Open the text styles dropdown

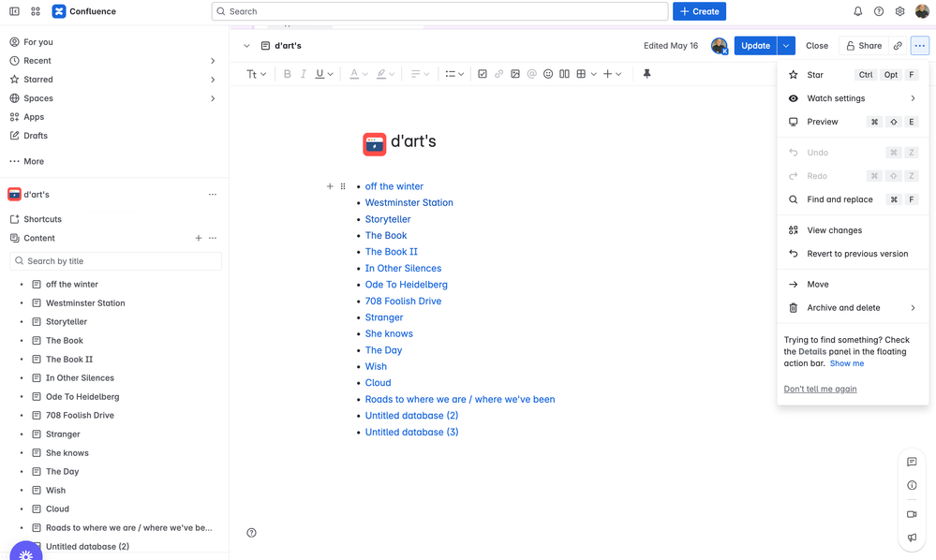[x=256, y=74]
